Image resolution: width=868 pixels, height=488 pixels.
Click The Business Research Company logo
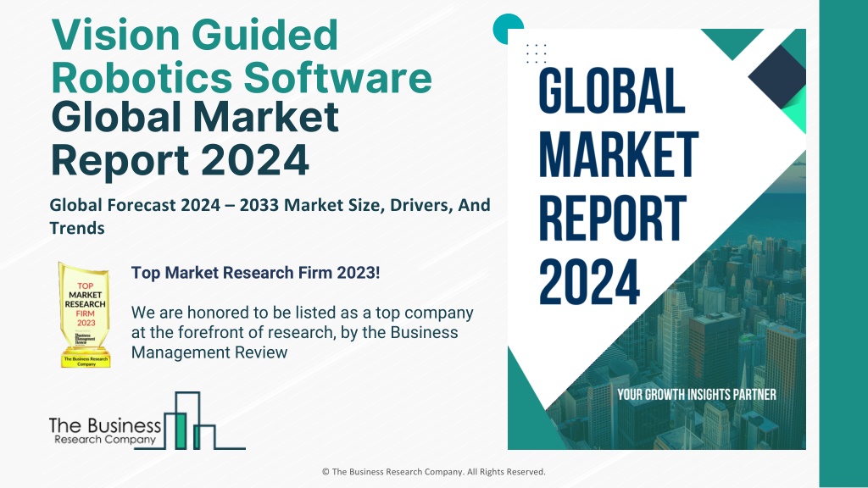coord(147,421)
